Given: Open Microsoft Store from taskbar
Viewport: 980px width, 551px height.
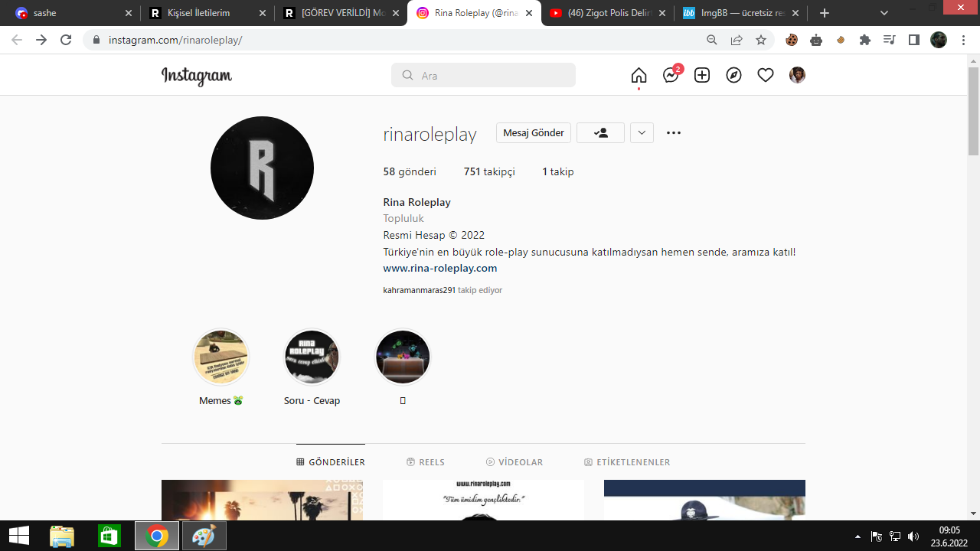Looking at the screenshot, I should point(109,536).
